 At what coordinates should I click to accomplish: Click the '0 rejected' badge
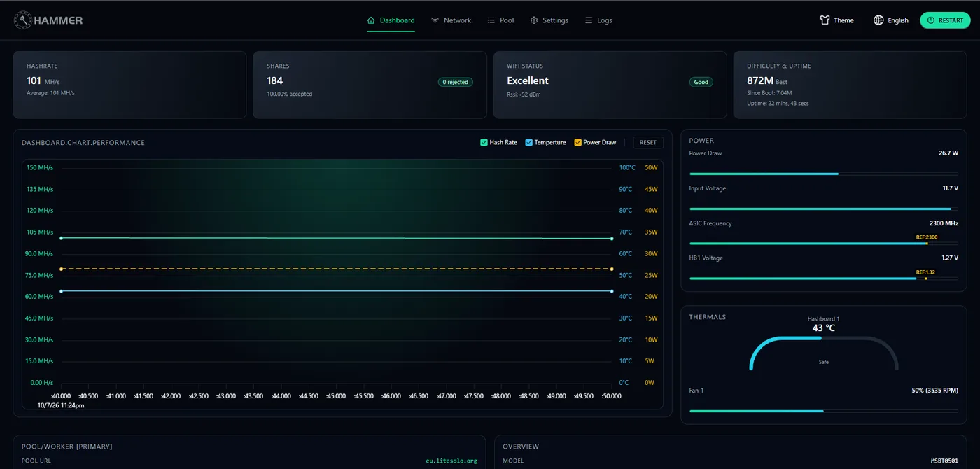456,82
